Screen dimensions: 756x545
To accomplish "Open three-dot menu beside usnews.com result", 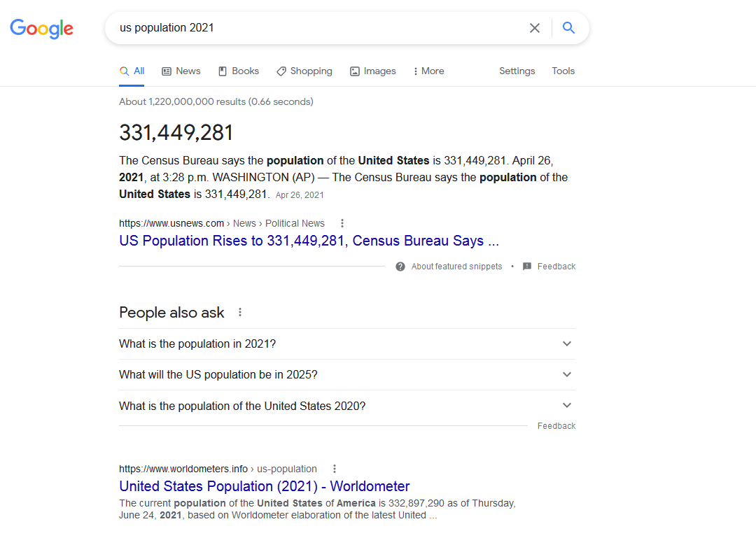I will 342,223.
